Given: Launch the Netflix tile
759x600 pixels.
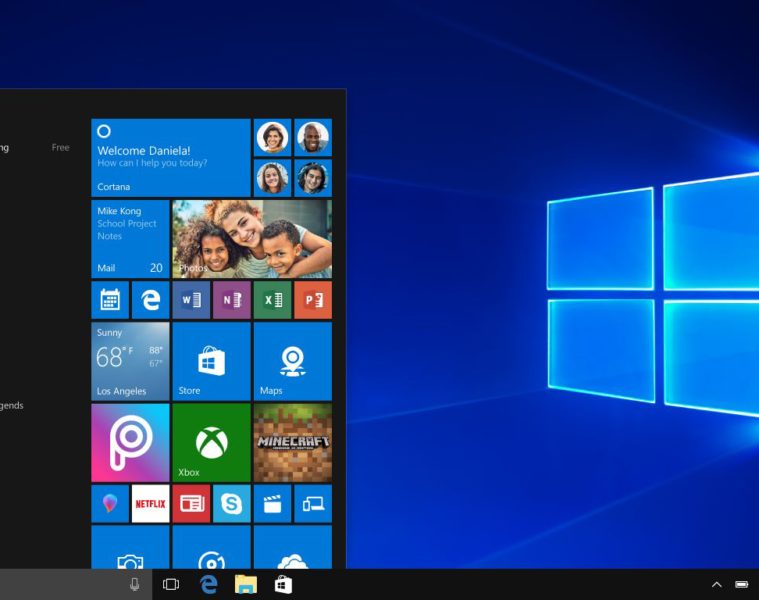Looking at the screenshot, I should pos(150,503).
